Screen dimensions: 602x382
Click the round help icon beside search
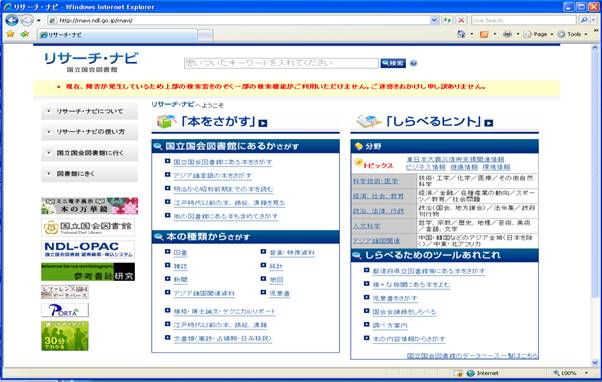click(413, 63)
